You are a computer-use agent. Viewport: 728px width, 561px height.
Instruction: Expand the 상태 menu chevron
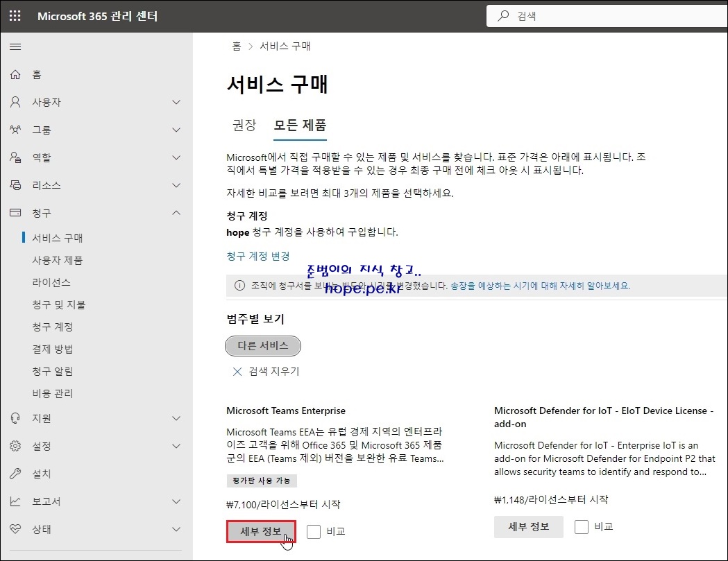pyautogui.click(x=176, y=529)
